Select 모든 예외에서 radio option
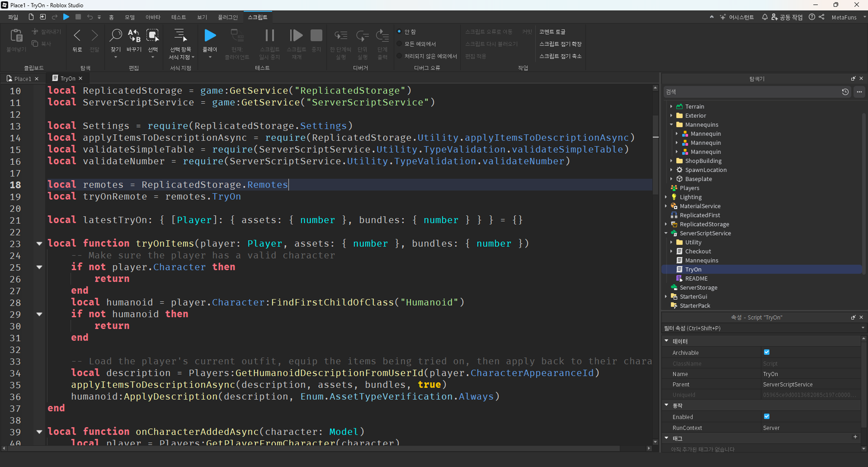The width and height of the screenshot is (868, 467). [399, 43]
